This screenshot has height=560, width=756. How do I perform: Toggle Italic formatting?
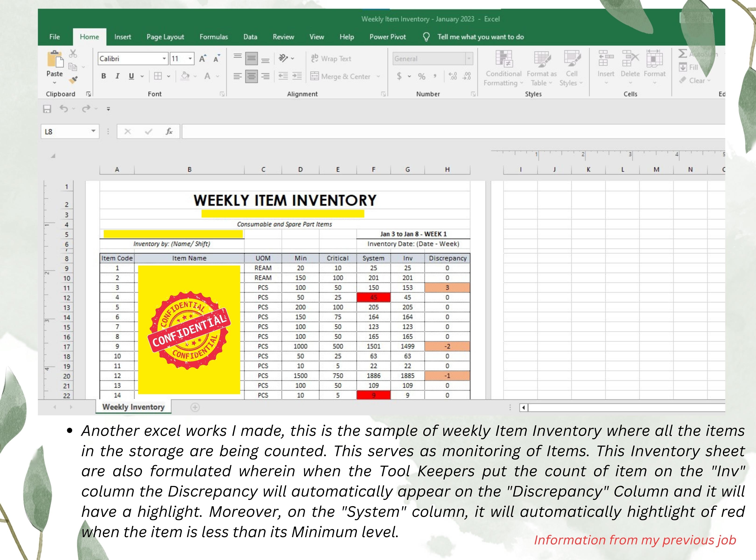pyautogui.click(x=117, y=76)
